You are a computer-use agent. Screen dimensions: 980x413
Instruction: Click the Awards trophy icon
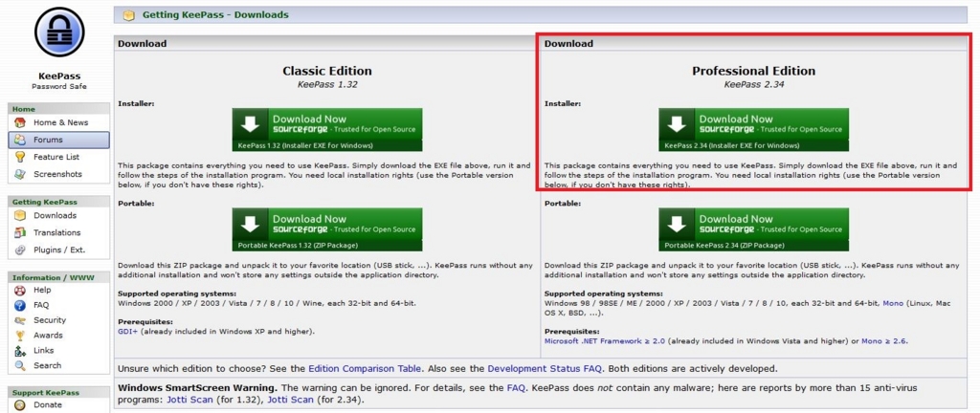coord(20,335)
